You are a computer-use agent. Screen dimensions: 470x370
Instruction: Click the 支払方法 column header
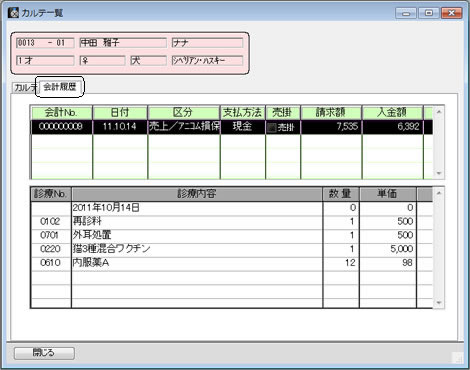[x=243, y=113]
